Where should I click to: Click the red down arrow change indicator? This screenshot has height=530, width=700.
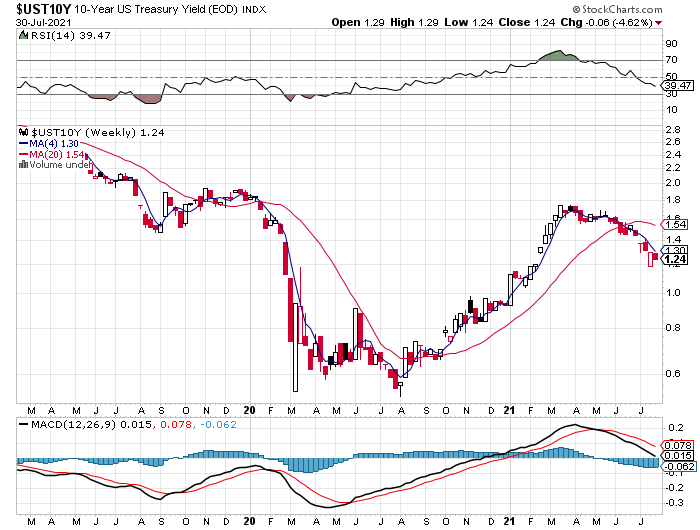coord(658,23)
